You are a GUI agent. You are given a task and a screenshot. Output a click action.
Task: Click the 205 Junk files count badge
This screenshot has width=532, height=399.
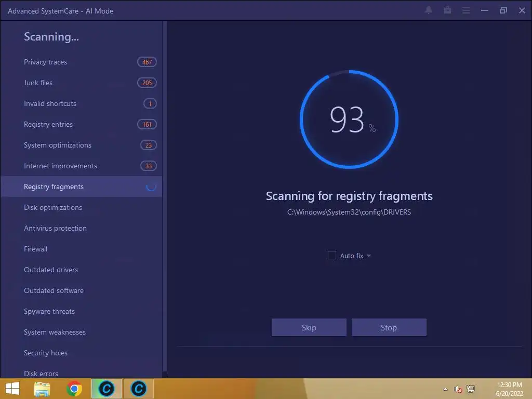[147, 83]
